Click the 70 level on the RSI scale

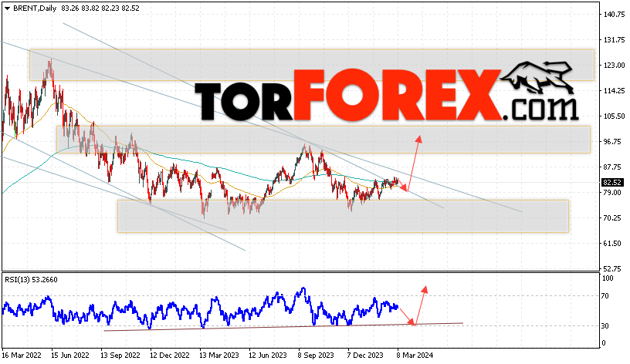click(x=605, y=296)
